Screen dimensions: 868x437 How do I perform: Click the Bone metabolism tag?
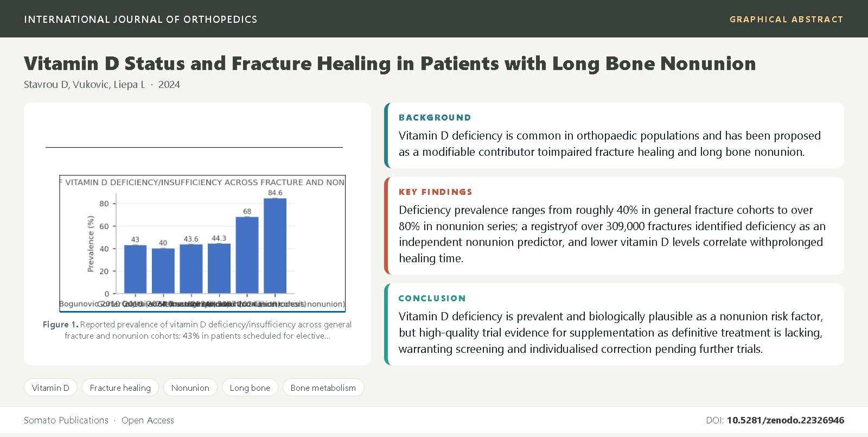[323, 388]
